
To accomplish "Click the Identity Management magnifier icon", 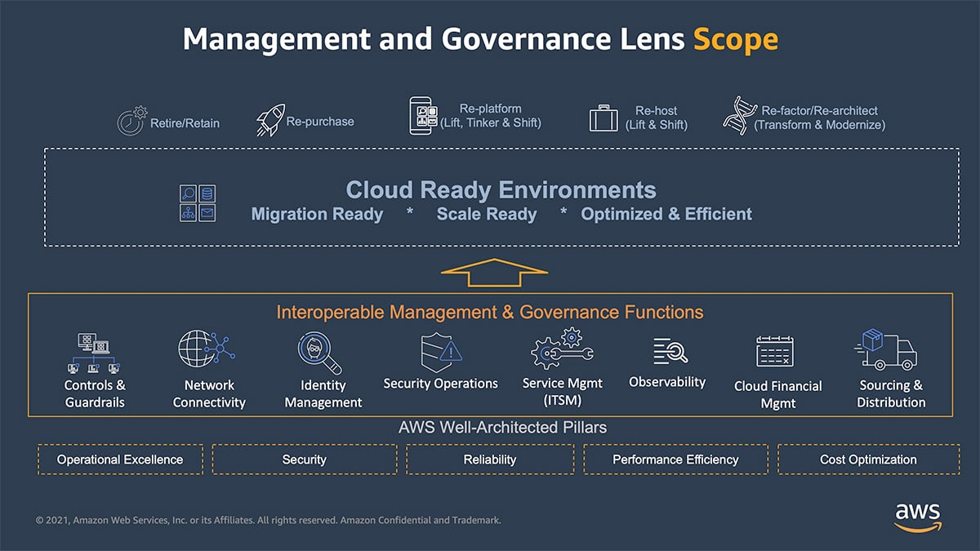I will tap(319, 352).
